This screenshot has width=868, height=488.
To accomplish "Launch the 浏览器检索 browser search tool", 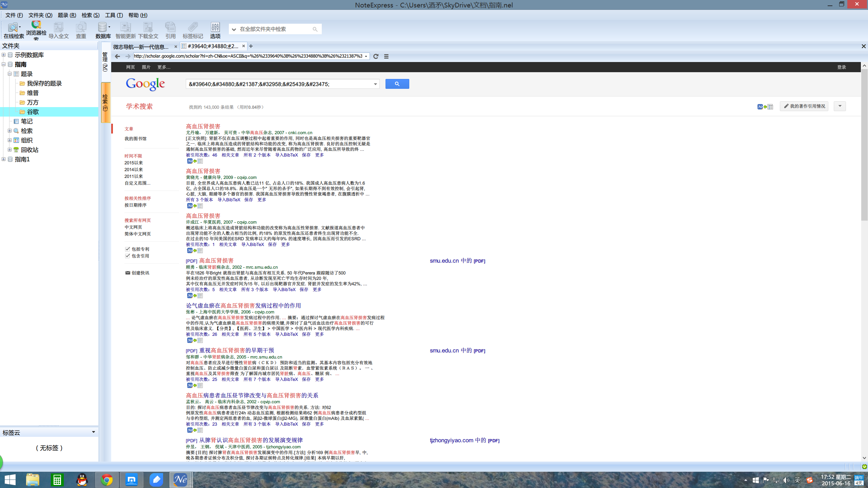I will pos(36,30).
